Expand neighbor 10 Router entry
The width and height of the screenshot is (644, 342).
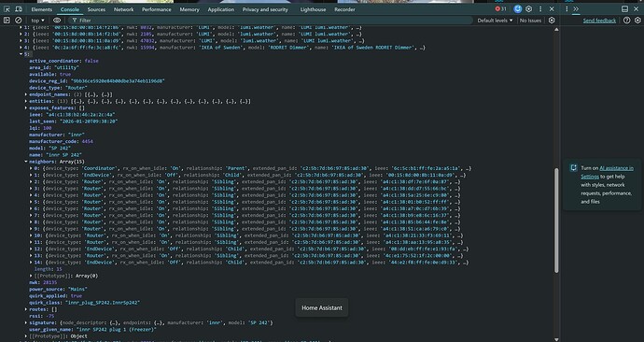[31, 235]
